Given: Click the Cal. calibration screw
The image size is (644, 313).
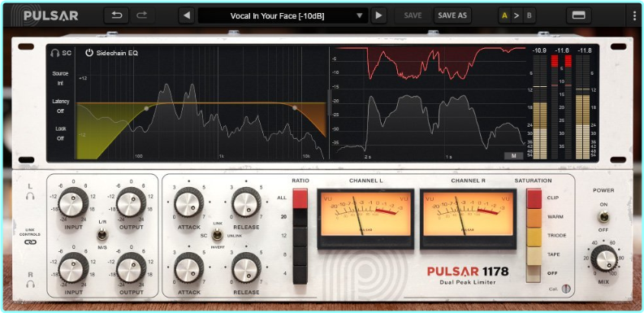Looking at the screenshot, I should 566,289.
